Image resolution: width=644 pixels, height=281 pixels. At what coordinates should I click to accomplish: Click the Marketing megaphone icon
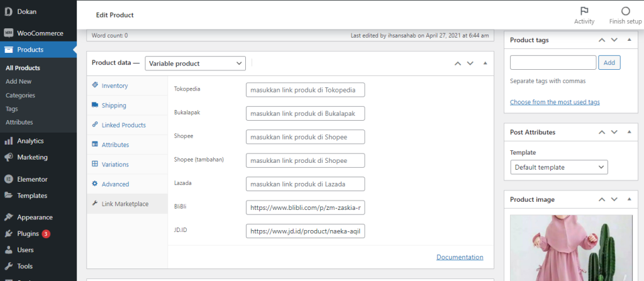tap(9, 157)
